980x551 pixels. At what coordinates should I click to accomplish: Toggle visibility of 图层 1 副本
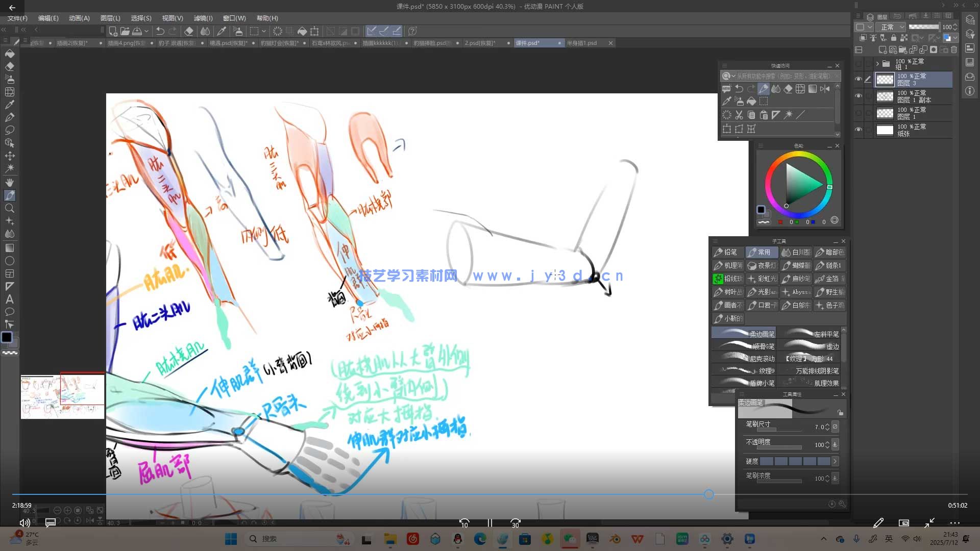coord(859,96)
